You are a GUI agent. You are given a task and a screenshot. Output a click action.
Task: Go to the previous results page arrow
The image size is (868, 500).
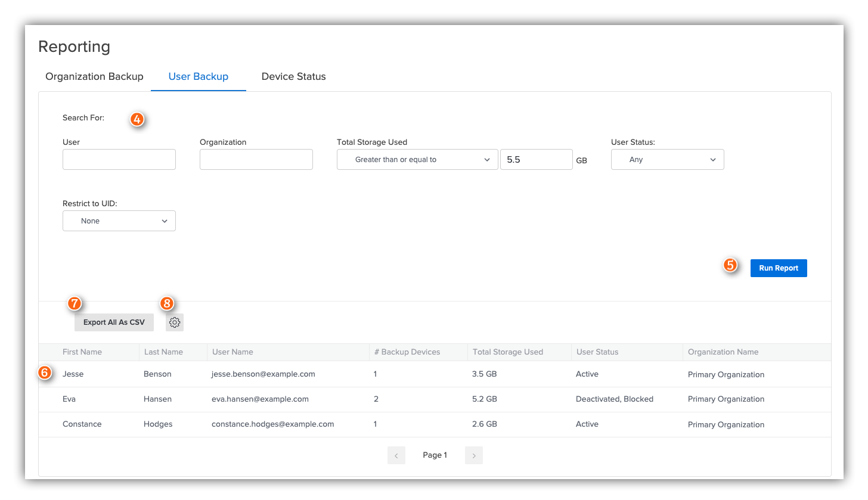396,455
